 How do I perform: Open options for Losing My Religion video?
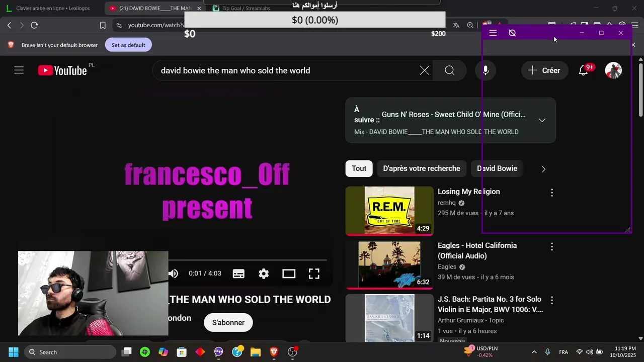click(552, 193)
